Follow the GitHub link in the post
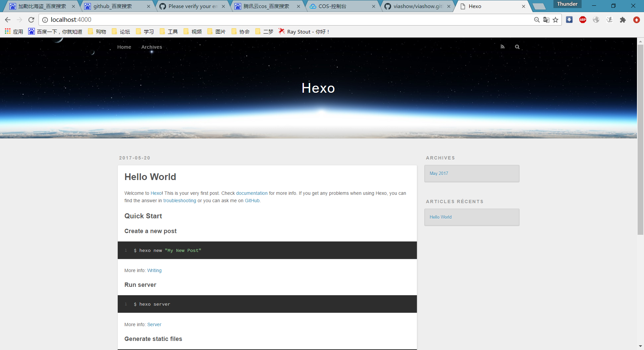Viewport: 644px width, 350px height. click(x=252, y=201)
